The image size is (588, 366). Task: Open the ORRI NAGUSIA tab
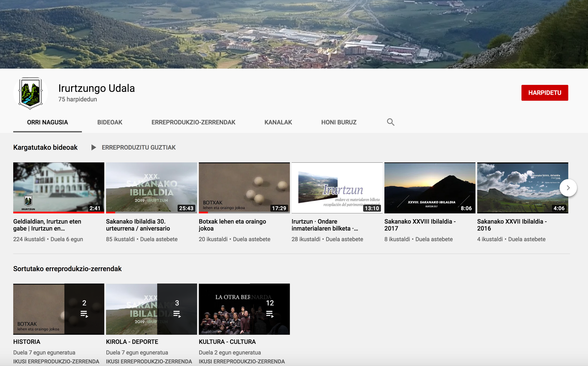(x=47, y=122)
